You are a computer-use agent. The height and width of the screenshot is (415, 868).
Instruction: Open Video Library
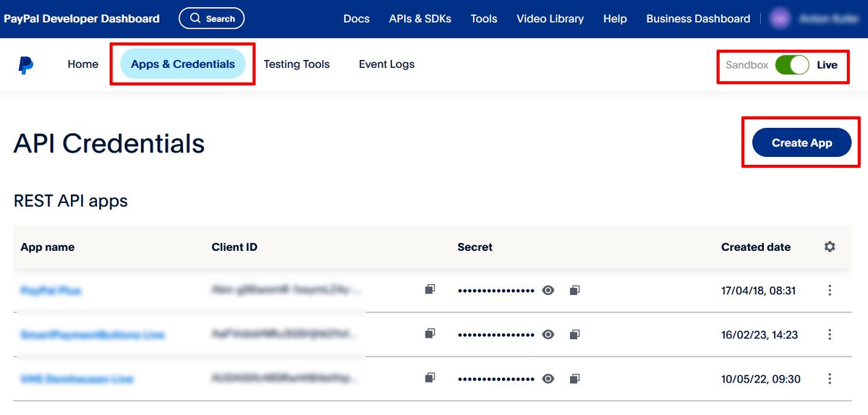(550, 19)
